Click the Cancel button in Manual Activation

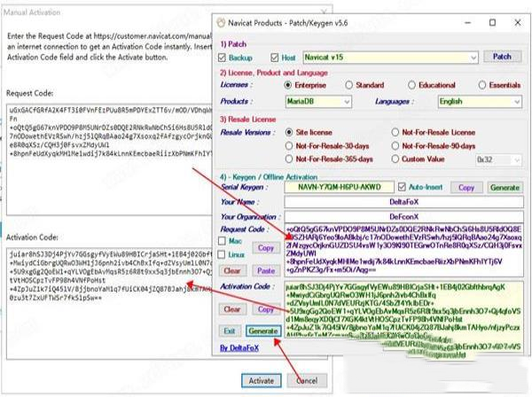(307, 381)
